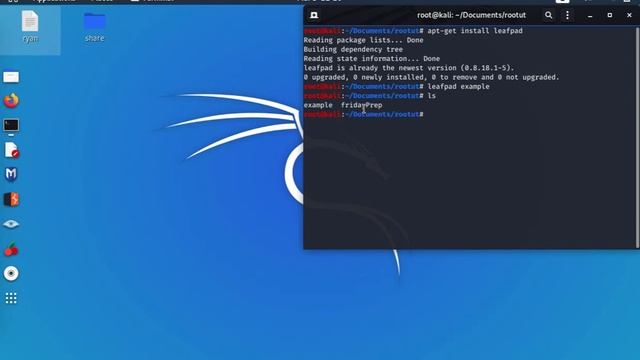Click the 'ls' command text
Screen dimensions: 640x360
(431, 96)
